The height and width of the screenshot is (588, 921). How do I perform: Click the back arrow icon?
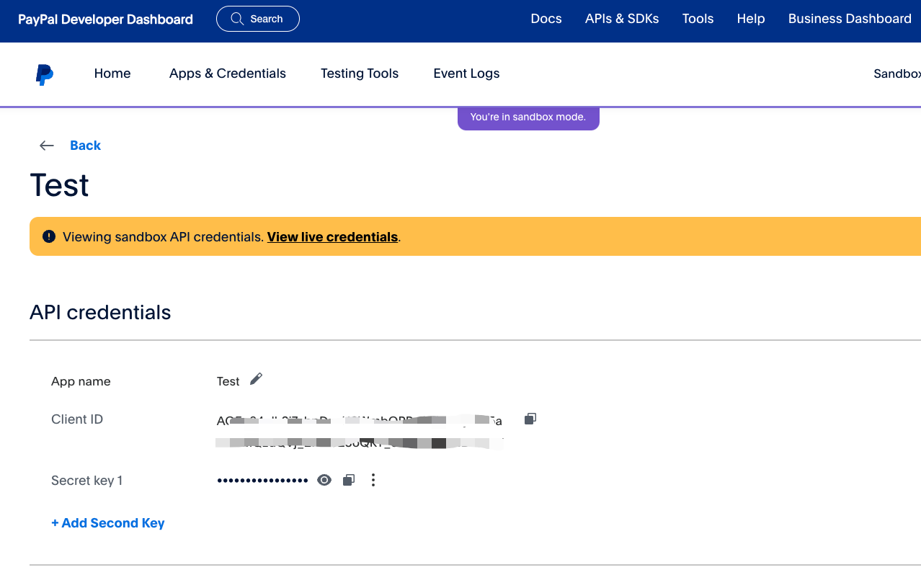point(47,146)
